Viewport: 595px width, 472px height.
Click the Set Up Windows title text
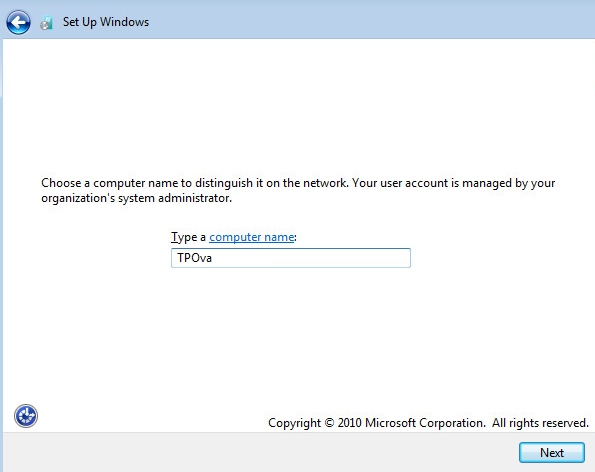106,22
